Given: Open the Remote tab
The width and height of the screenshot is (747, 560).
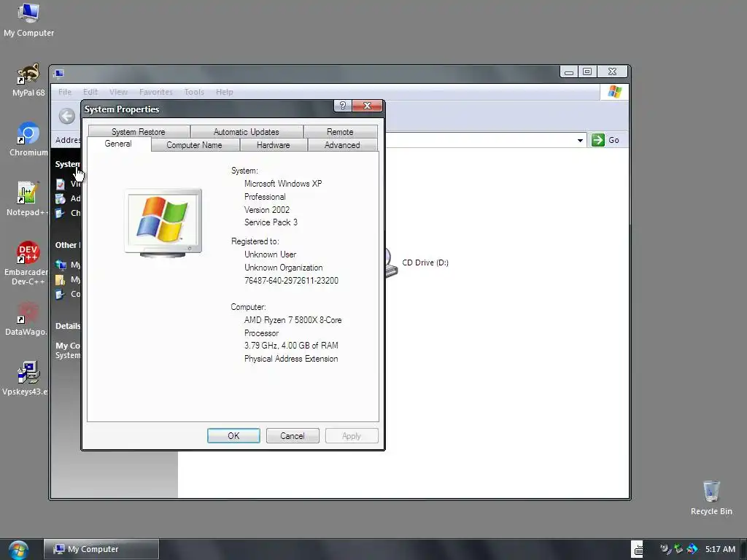Looking at the screenshot, I should click(x=340, y=132).
